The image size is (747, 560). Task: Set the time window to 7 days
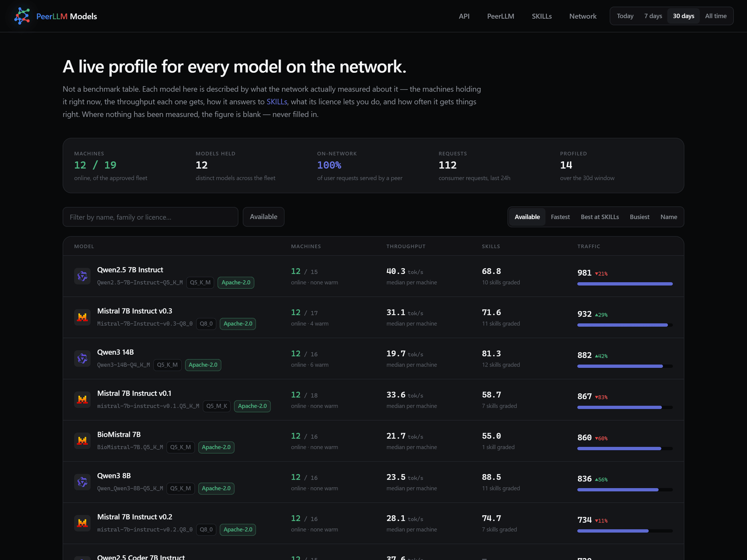point(653,16)
